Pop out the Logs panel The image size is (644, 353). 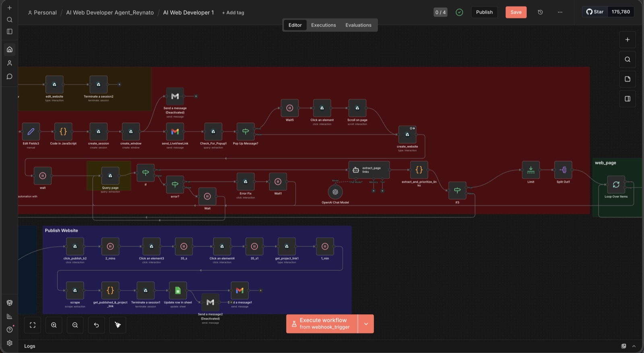point(623,346)
